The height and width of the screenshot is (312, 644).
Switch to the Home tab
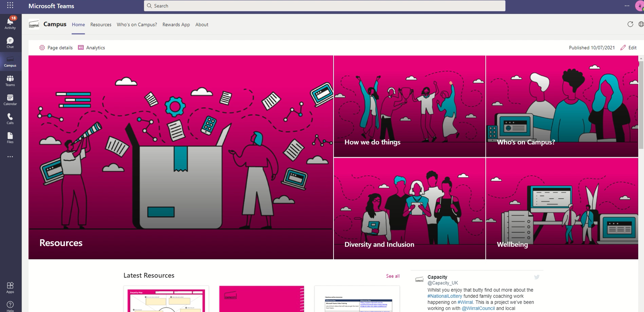78,24
